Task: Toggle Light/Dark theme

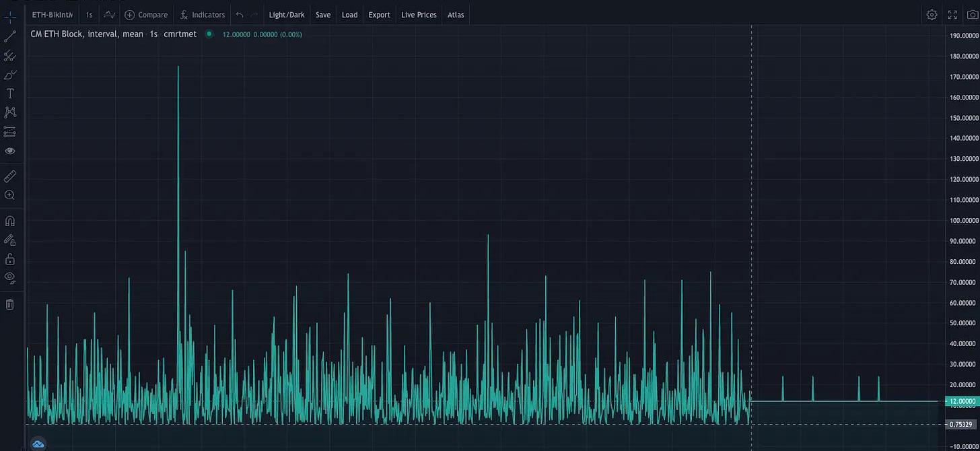Action: [286, 15]
